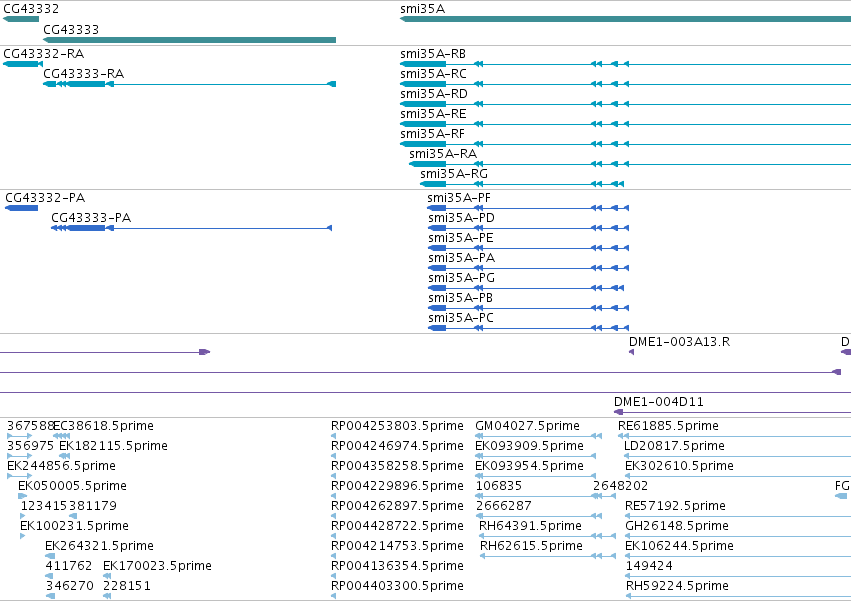Click the CG43333-PA protein label
The height and width of the screenshot is (601, 851).
tap(91, 218)
